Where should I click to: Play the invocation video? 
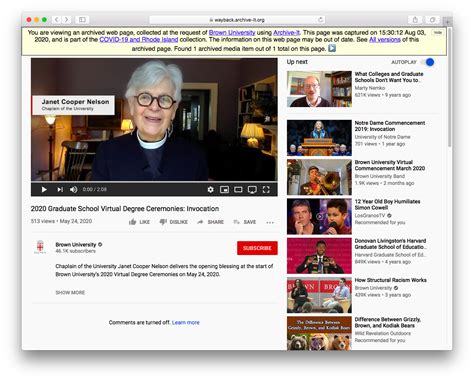click(44, 190)
